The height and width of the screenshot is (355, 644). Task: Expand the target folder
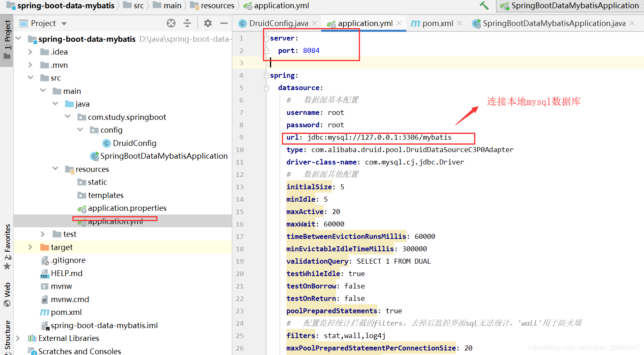tap(30, 247)
